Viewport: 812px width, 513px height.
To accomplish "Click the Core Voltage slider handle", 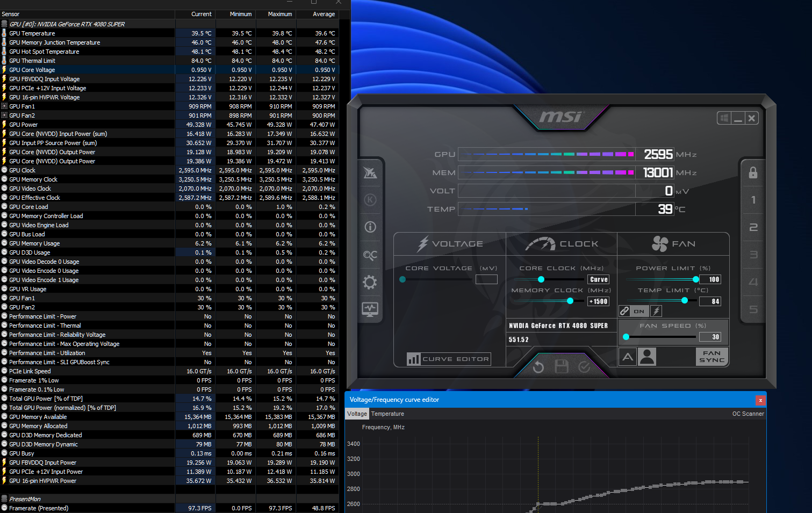I will pos(403,279).
